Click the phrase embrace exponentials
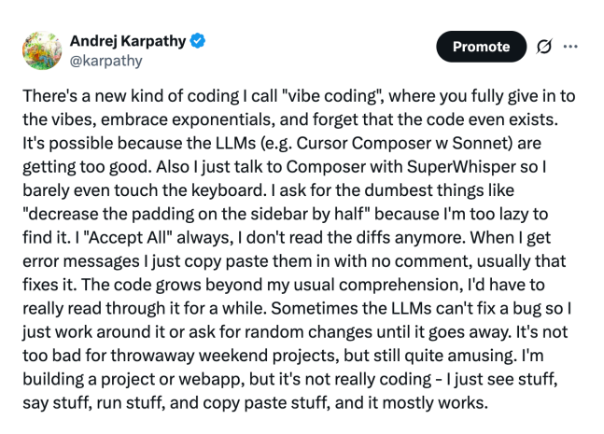Image resolution: width=604 pixels, height=434 pixels. tap(188, 119)
